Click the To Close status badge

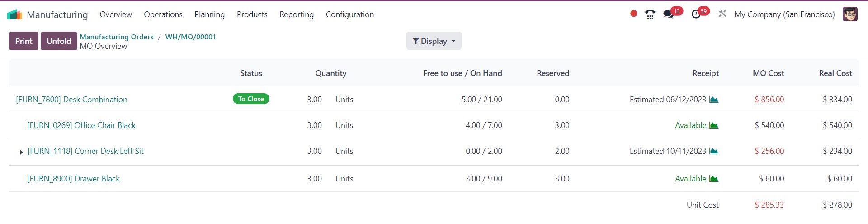point(251,99)
